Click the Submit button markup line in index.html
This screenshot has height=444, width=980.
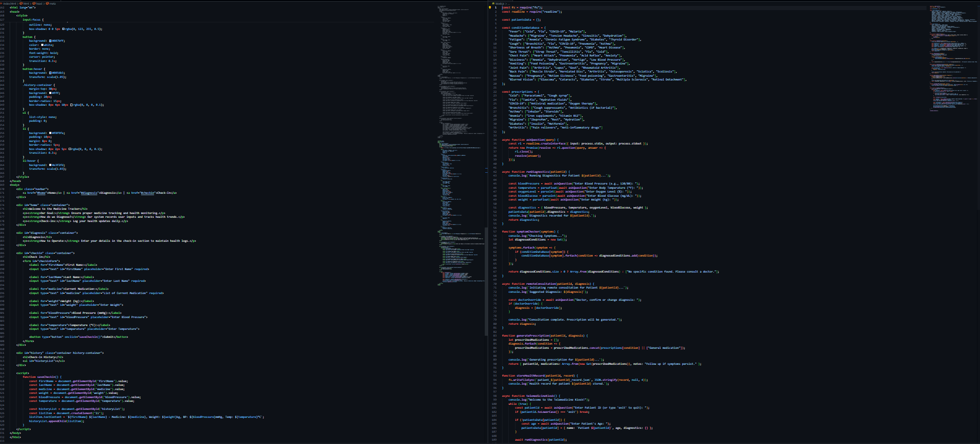78,337
